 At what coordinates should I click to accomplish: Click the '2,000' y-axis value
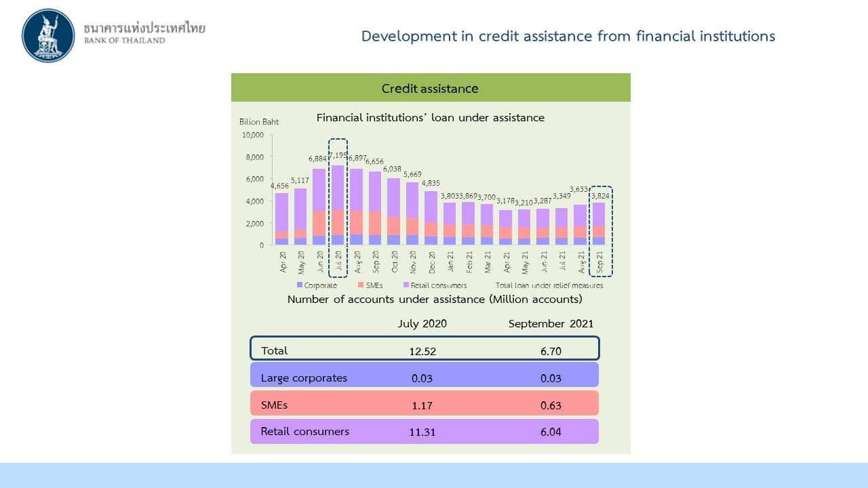(255, 223)
